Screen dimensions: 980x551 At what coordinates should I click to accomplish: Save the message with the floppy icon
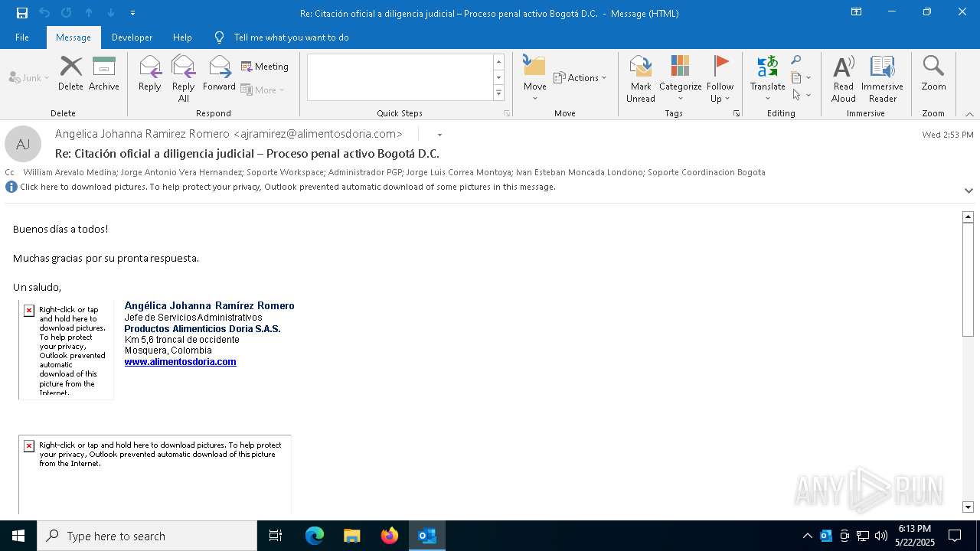click(x=21, y=12)
